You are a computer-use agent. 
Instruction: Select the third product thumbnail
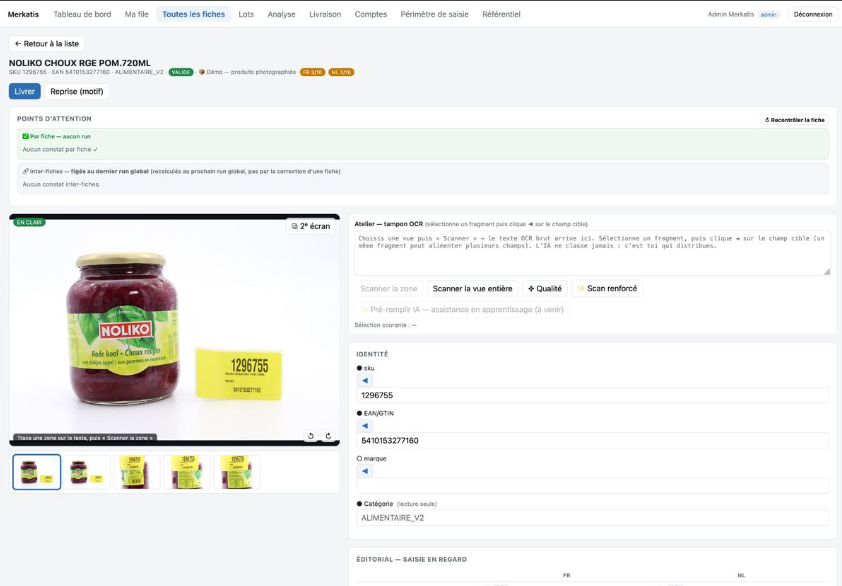pos(137,472)
